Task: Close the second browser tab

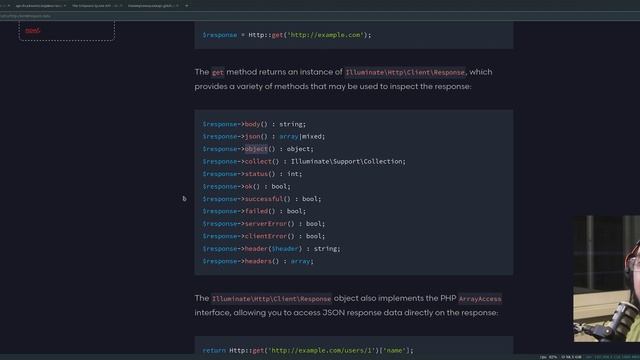Action: 120,6
